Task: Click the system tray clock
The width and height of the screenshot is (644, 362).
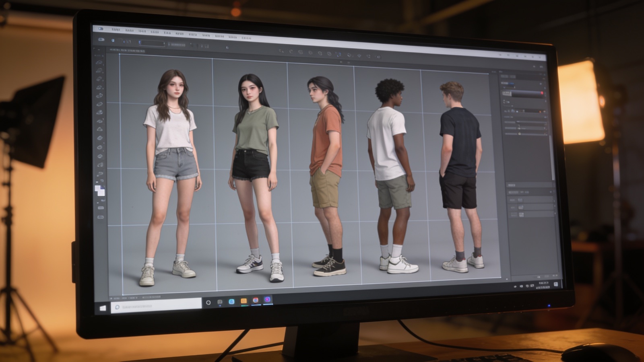Action: tap(543, 285)
